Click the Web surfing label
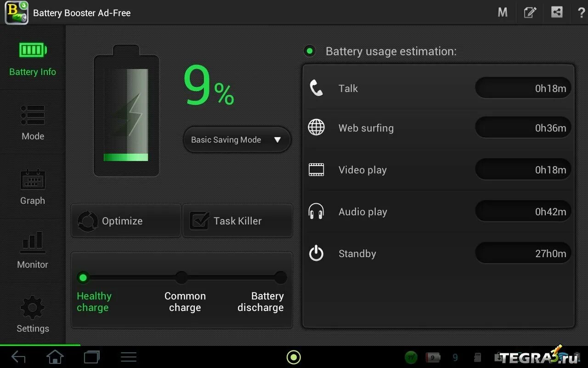This screenshot has width=588, height=368. (366, 128)
